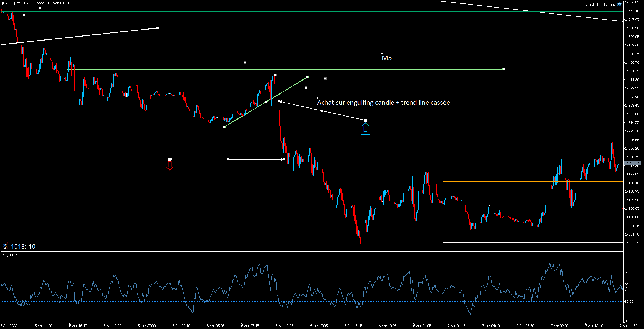
Task: Click the 'Achat sur engulfing candle' text annotation
Action: [383, 103]
